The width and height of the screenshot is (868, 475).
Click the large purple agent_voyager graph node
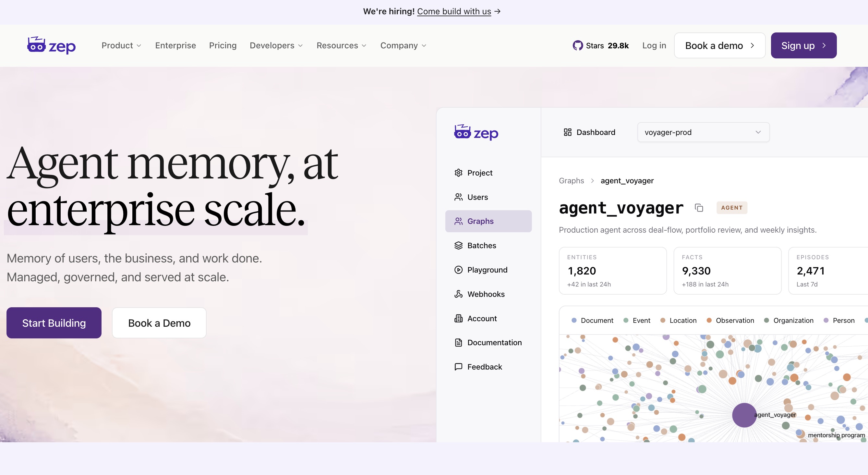pyautogui.click(x=744, y=415)
